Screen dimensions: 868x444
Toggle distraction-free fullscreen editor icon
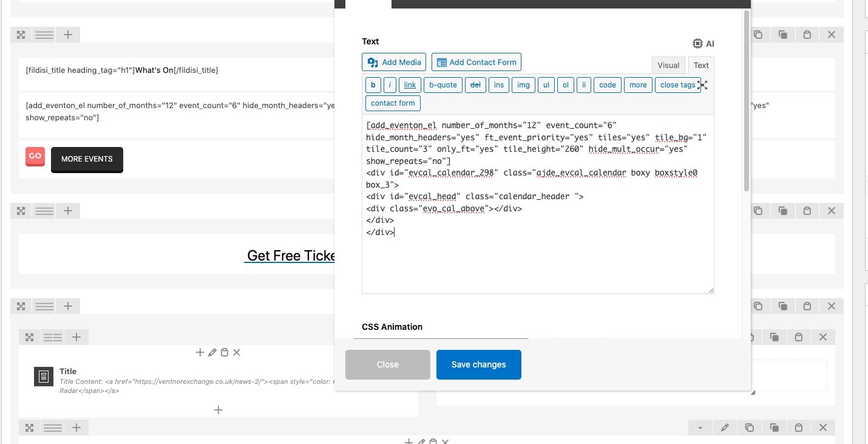(x=703, y=85)
